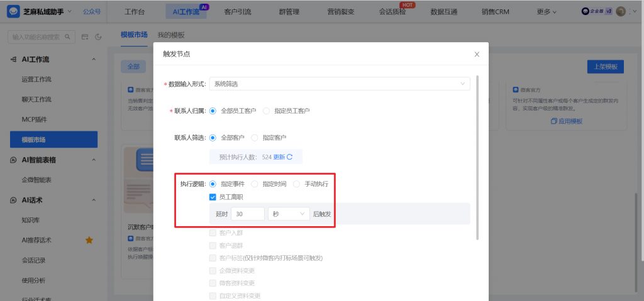Open the 数据互通 navigation tab
The height and width of the screenshot is (301, 644).
point(443,12)
